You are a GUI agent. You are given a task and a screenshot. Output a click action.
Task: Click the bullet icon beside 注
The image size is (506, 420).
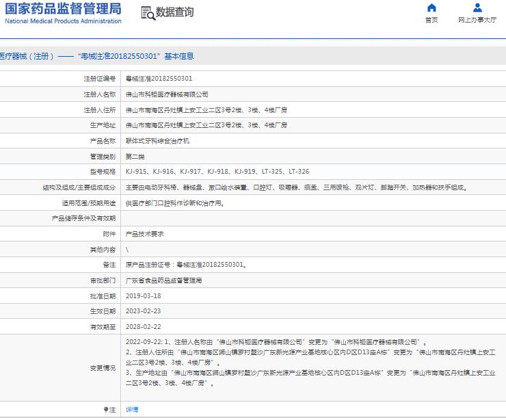tap(106, 409)
